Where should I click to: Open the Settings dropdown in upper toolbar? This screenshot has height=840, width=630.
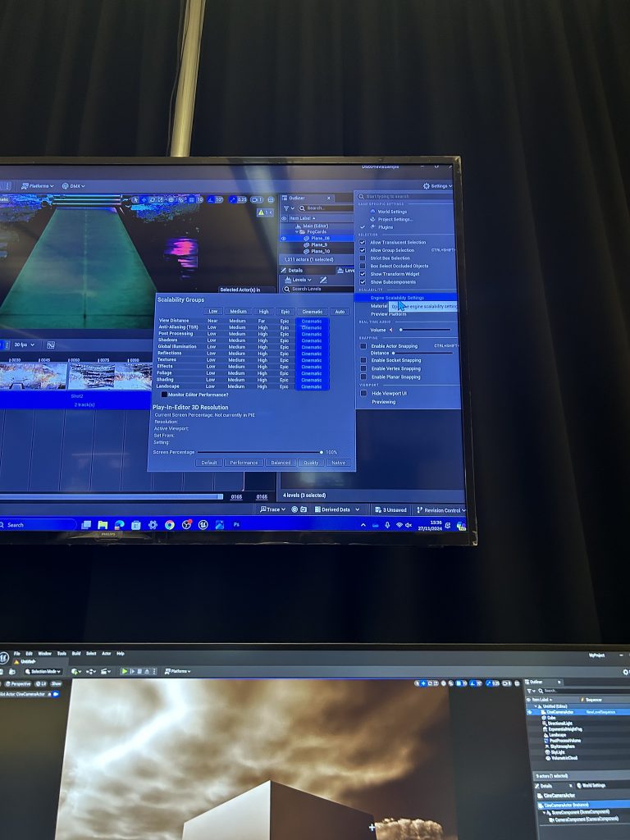click(437, 186)
